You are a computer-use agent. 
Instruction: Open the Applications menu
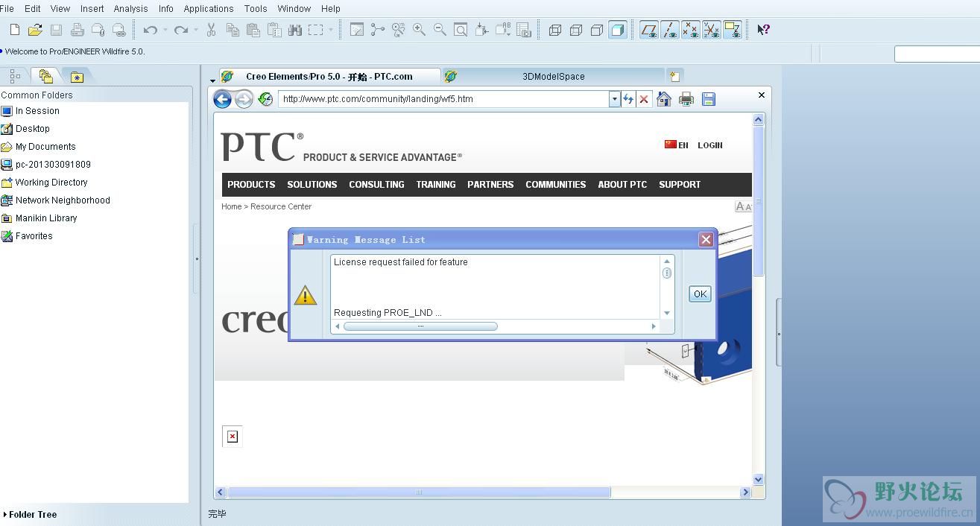coord(209,9)
